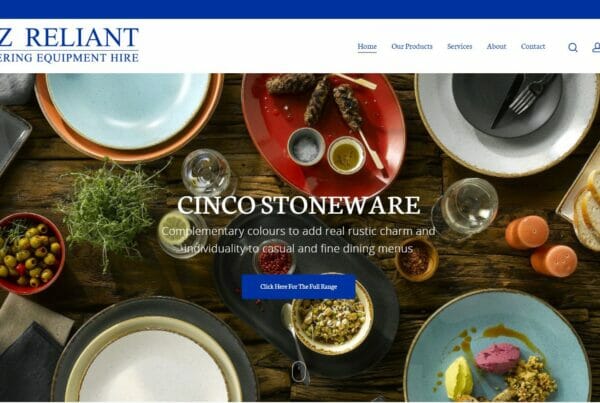600x403 pixels.
Task: Go to the Home menu item
Action: pyautogui.click(x=367, y=46)
